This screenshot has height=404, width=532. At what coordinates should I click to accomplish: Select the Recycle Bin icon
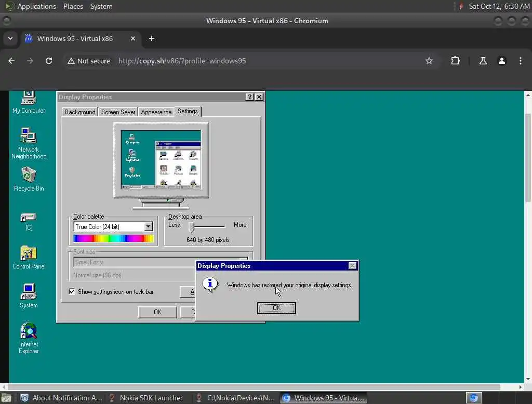(29, 180)
